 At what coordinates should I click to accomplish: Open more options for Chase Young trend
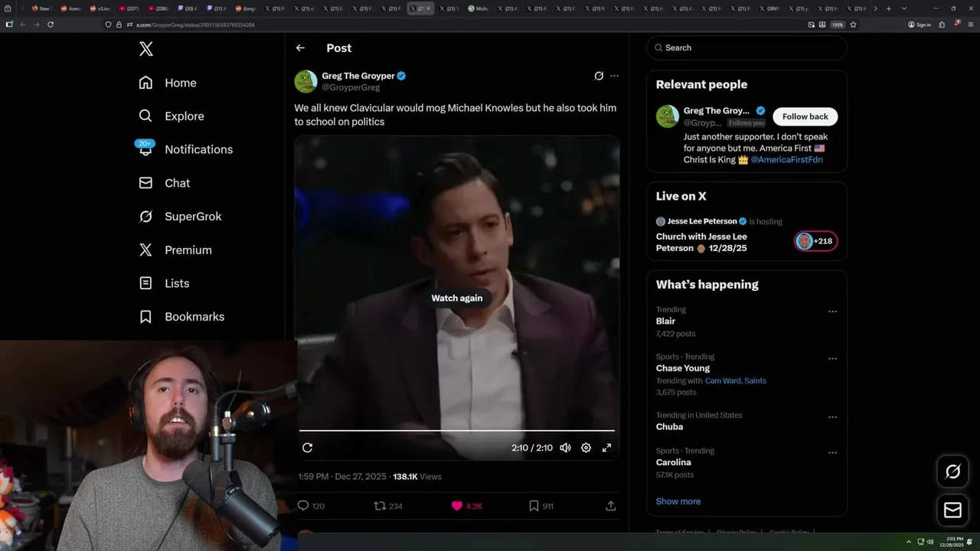(x=832, y=358)
